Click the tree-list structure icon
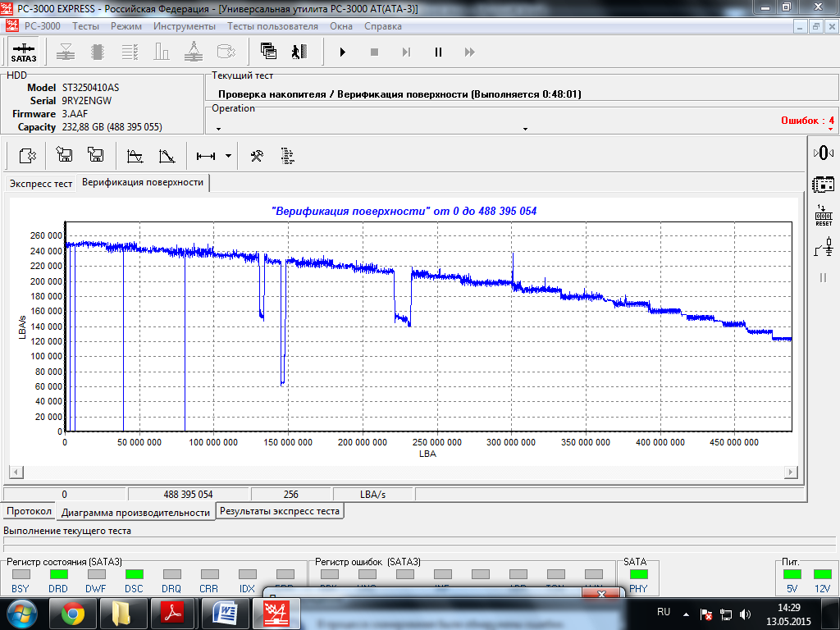840x630 pixels. click(288, 156)
